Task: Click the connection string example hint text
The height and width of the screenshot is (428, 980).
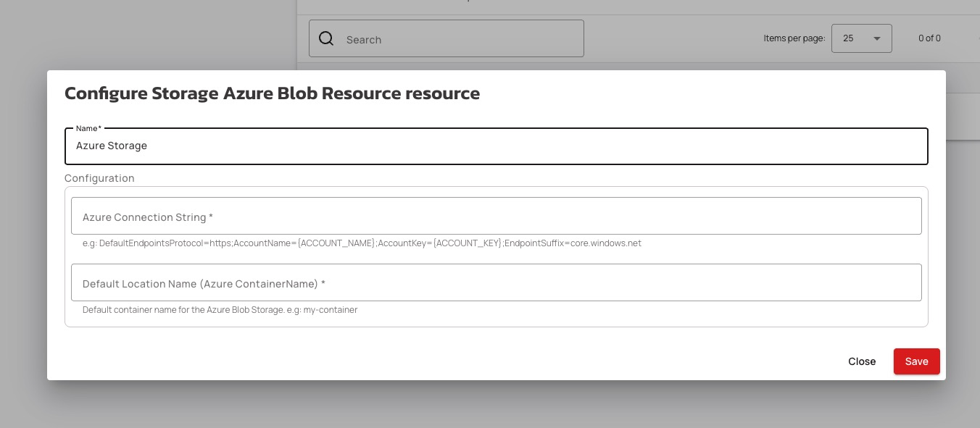Action: (x=362, y=243)
